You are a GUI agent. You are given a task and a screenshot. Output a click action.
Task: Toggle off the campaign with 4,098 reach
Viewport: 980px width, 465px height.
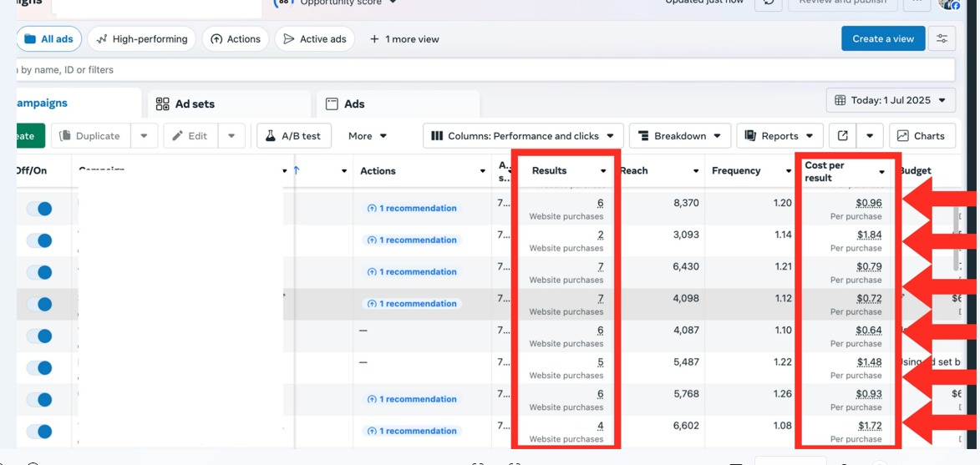[39, 304]
